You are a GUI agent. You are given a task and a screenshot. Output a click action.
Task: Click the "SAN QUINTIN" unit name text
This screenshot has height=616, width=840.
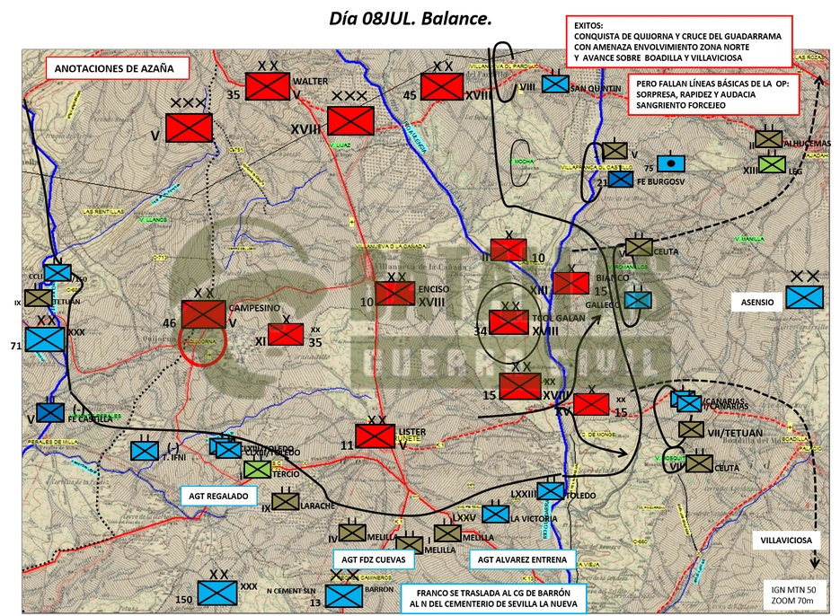point(596,88)
